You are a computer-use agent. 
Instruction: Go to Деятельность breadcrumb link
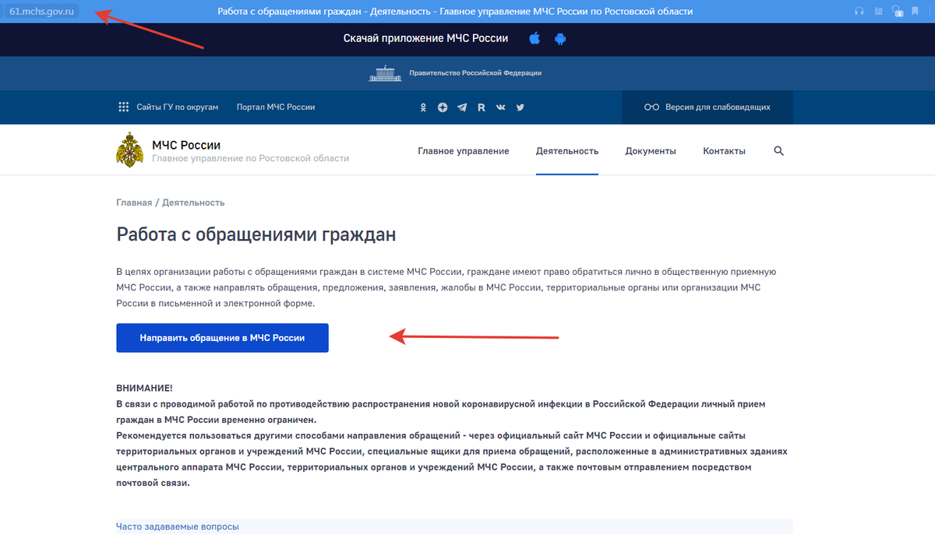193,203
